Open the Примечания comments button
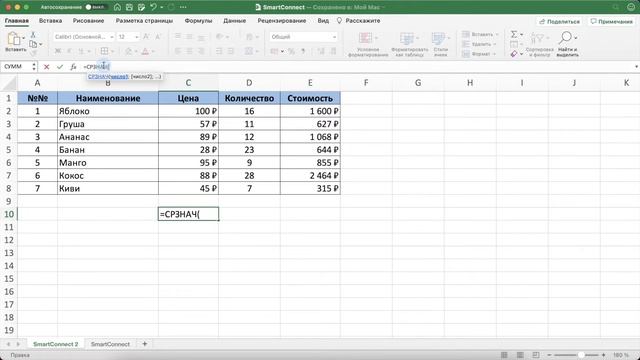This screenshot has width=640, height=360. (611, 21)
